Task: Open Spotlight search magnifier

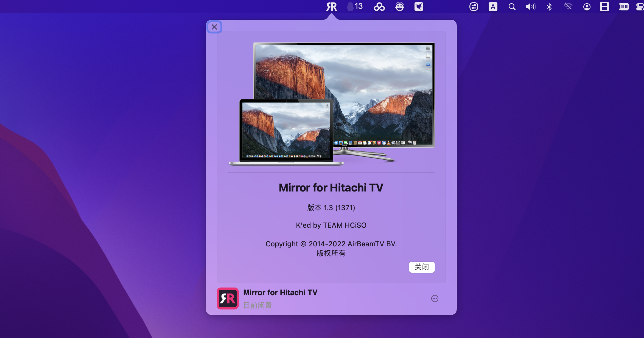Action: tap(512, 7)
